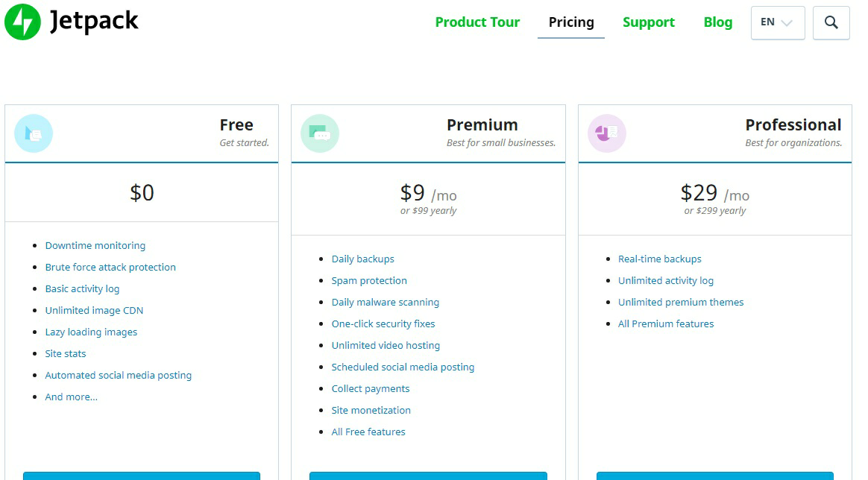The width and height of the screenshot is (868, 480).
Task: Open the Blog link in navigation
Action: [717, 22]
